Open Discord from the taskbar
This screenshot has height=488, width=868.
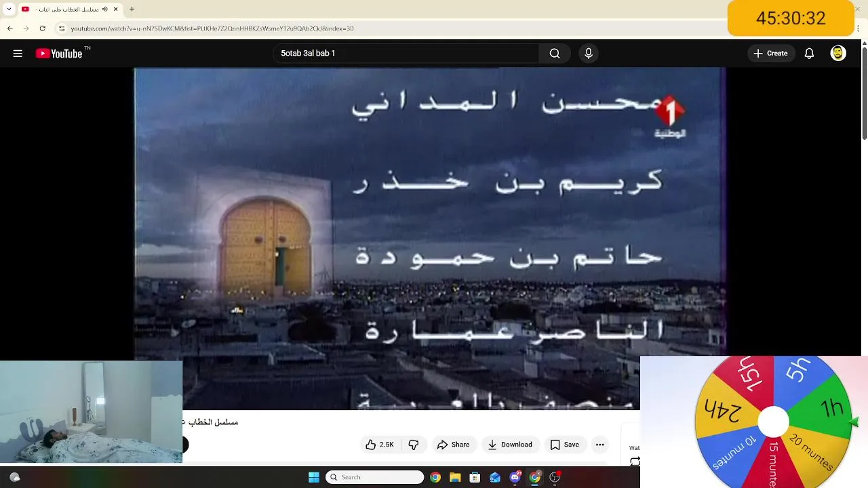pos(515,477)
